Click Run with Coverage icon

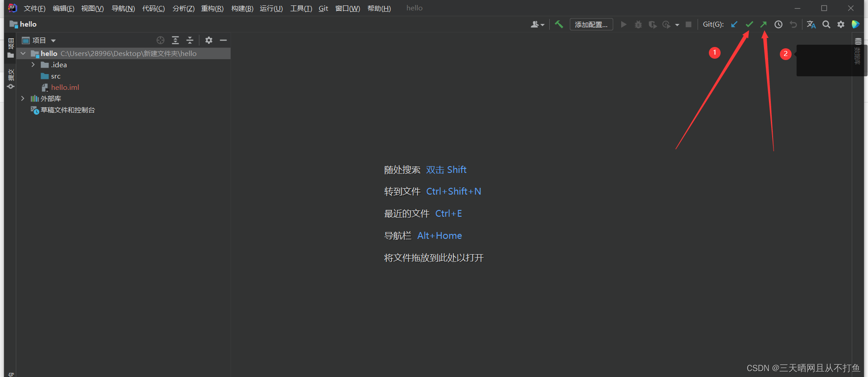coord(653,24)
